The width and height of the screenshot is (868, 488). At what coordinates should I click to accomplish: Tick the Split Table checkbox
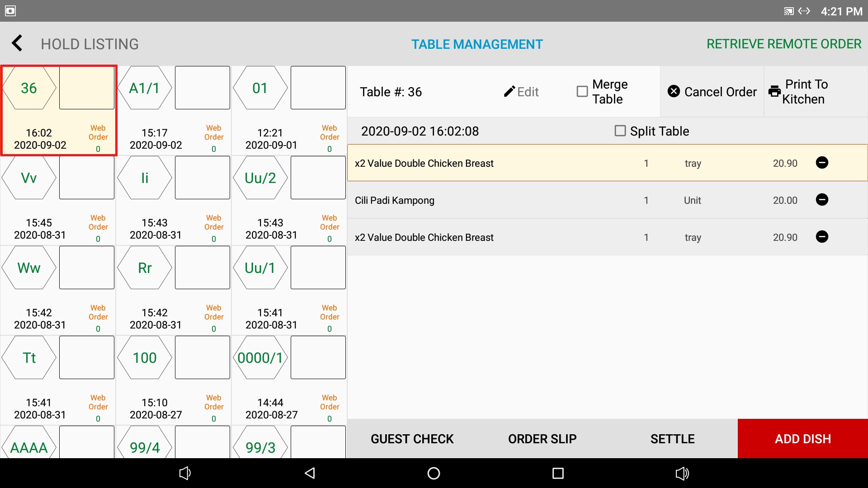click(x=620, y=131)
